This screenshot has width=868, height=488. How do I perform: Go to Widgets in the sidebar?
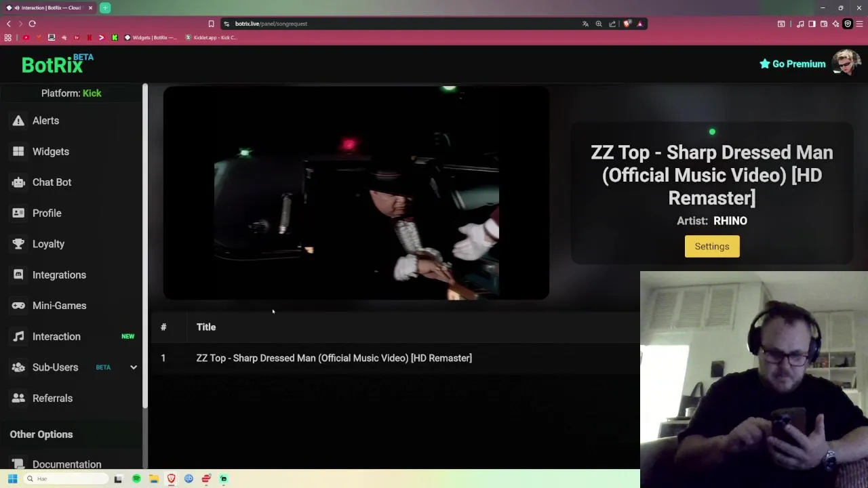(x=51, y=151)
